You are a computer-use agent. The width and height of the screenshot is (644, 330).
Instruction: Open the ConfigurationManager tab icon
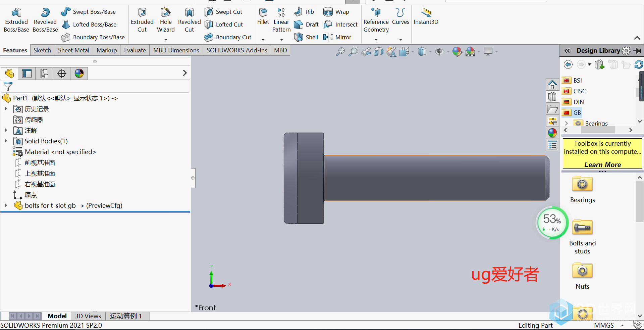tap(44, 73)
